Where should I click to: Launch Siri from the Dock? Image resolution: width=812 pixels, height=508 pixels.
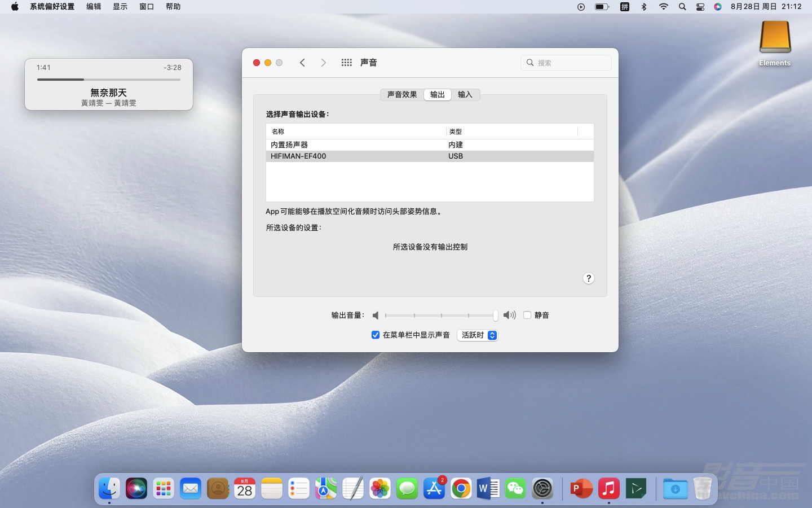(136, 488)
